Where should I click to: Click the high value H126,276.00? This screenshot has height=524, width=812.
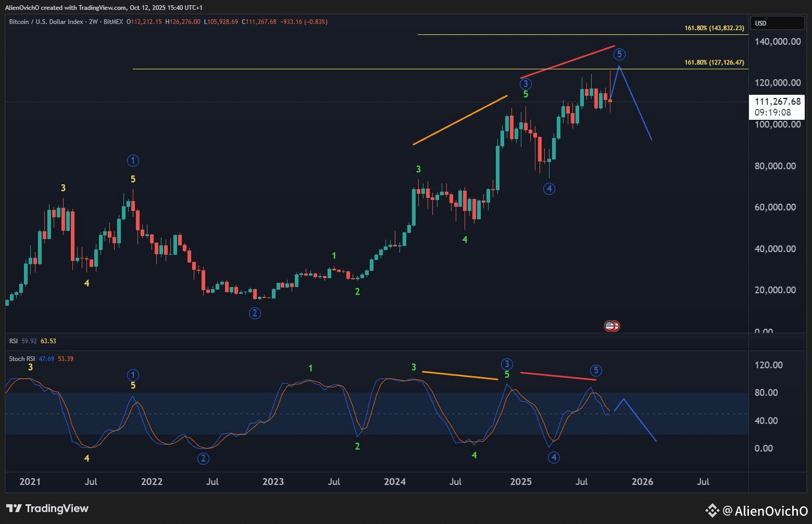click(x=183, y=22)
